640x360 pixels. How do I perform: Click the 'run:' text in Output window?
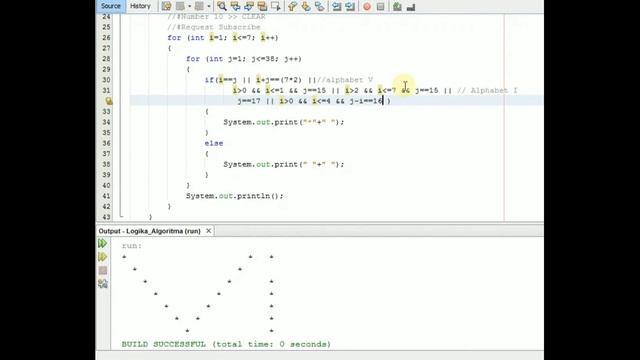click(x=132, y=246)
